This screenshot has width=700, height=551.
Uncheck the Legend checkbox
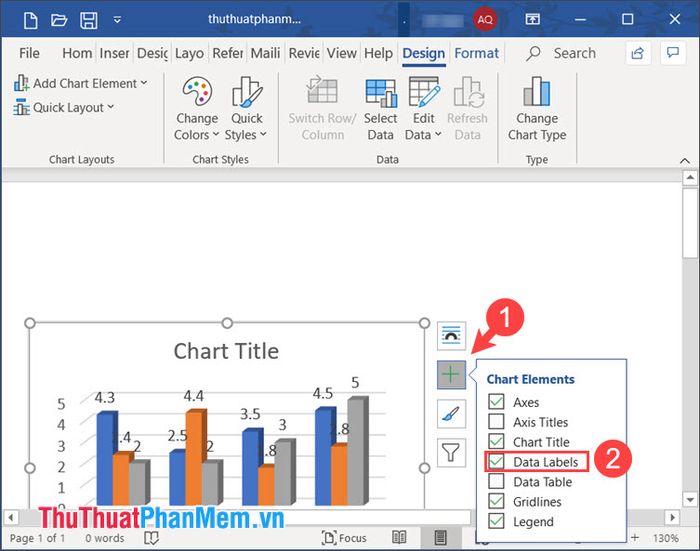[x=497, y=521]
